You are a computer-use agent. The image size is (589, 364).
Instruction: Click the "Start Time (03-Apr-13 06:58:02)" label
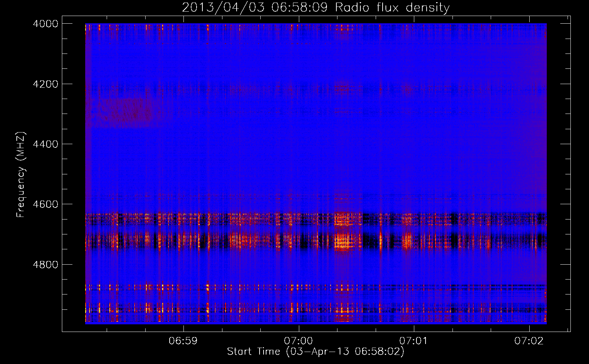(316, 352)
